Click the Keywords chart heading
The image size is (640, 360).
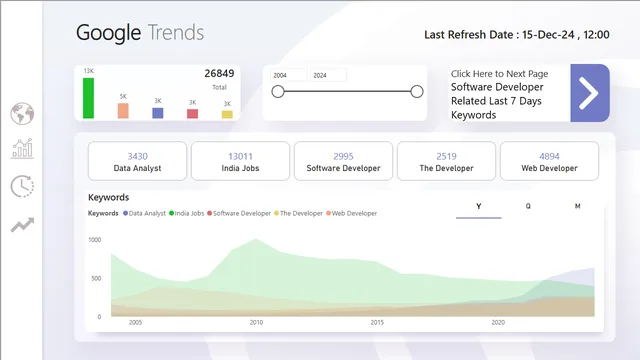pyautogui.click(x=109, y=198)
